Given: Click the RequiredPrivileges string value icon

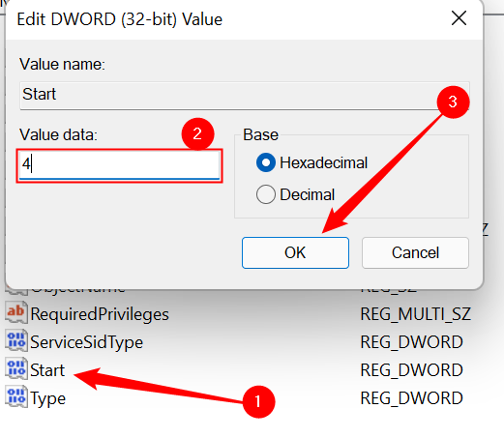Looking at the screenshot, I should tap(16, 313).
